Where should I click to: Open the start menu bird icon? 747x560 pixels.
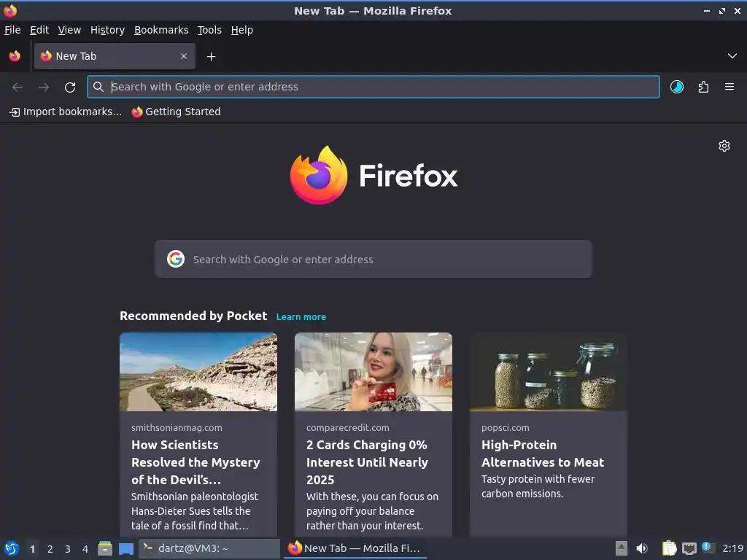click(12, 548)
